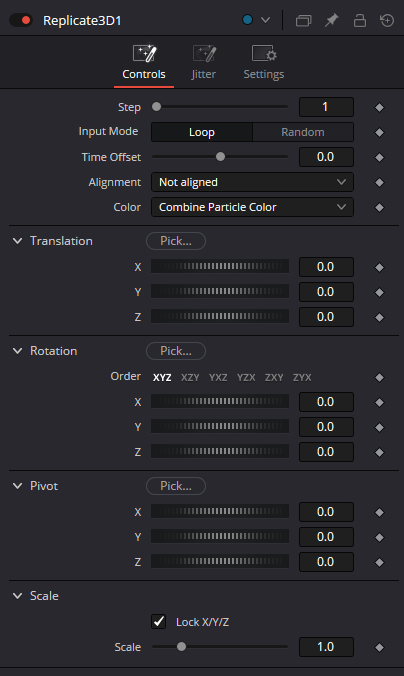Collapse the Pivot section
404x676 pixels.
click(x=18, y=485)
